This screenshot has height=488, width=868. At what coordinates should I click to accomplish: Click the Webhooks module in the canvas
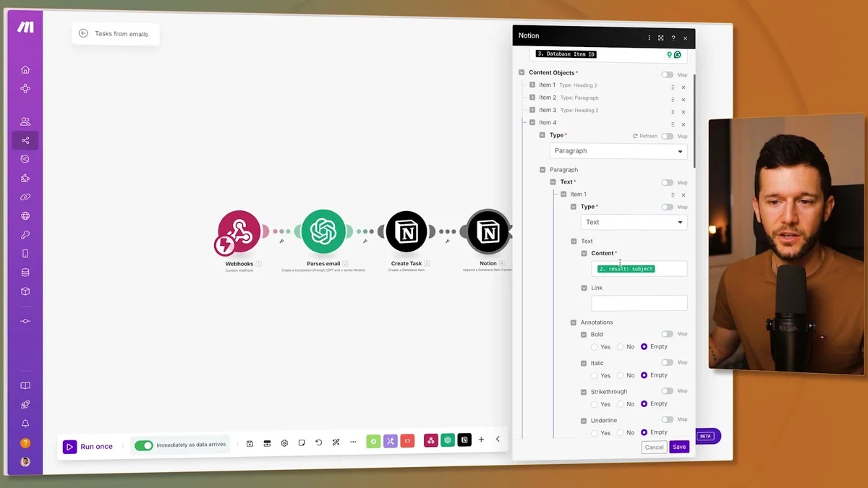pos(239,233)
